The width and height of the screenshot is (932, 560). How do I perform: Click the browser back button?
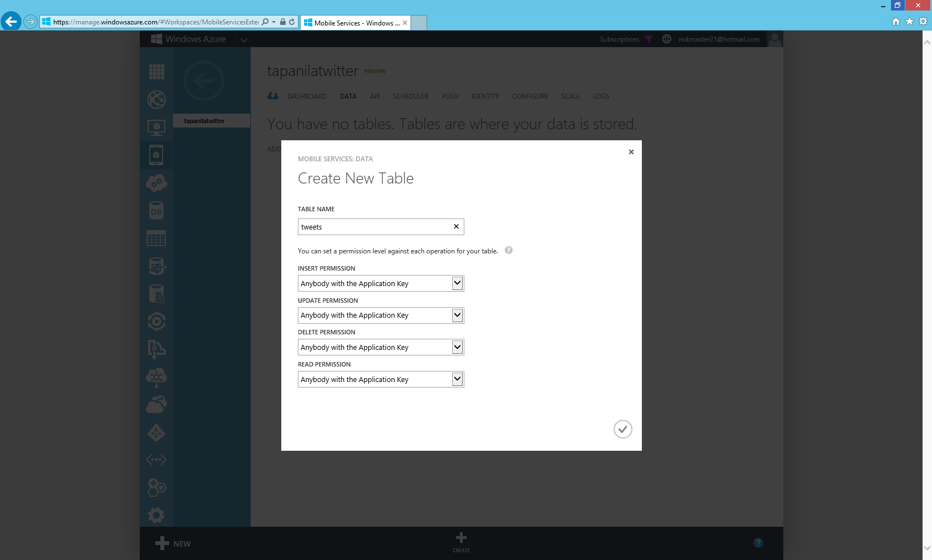point(11,22)
